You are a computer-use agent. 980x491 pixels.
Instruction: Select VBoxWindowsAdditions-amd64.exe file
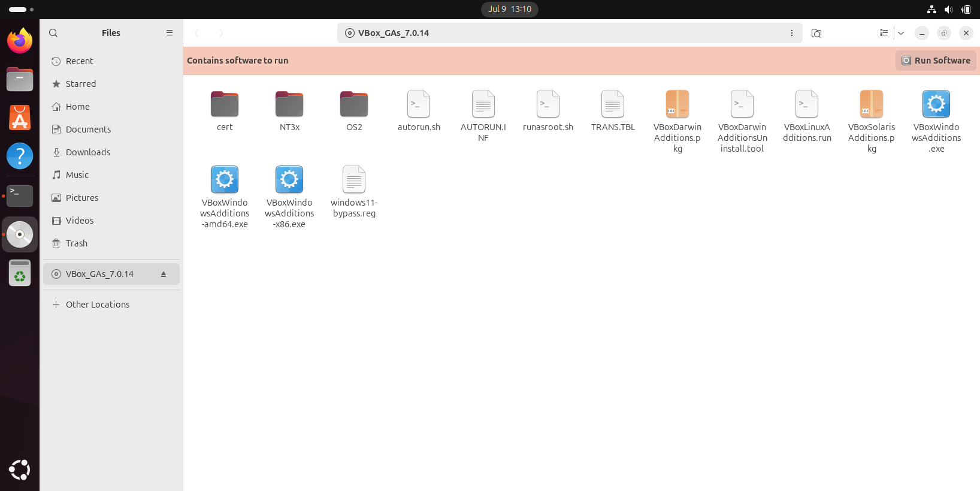pyautogui.click(x=225, y=197)
